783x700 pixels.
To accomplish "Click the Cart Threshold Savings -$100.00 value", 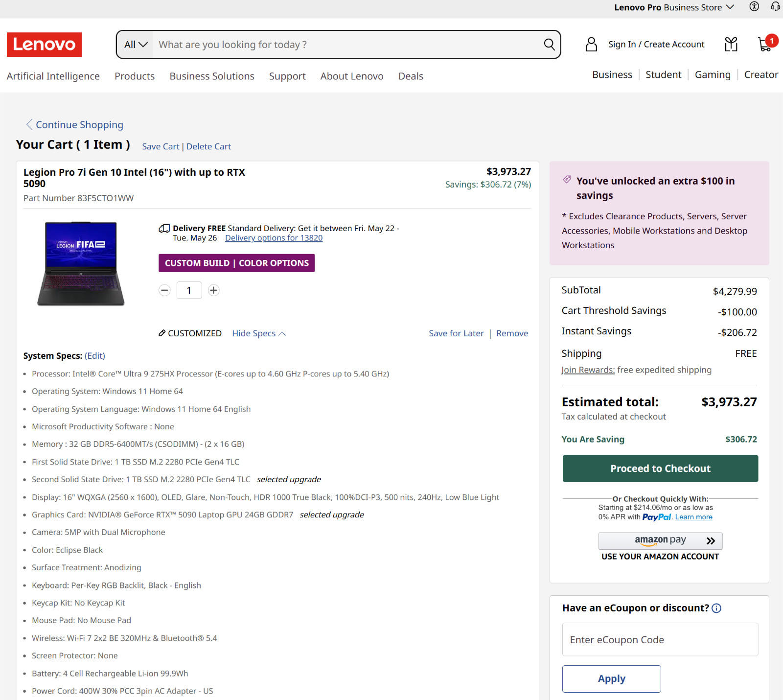I will point(737,312).
